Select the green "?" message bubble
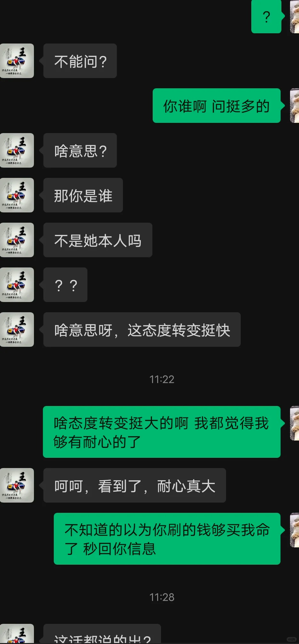 click(x=266, y=17)
